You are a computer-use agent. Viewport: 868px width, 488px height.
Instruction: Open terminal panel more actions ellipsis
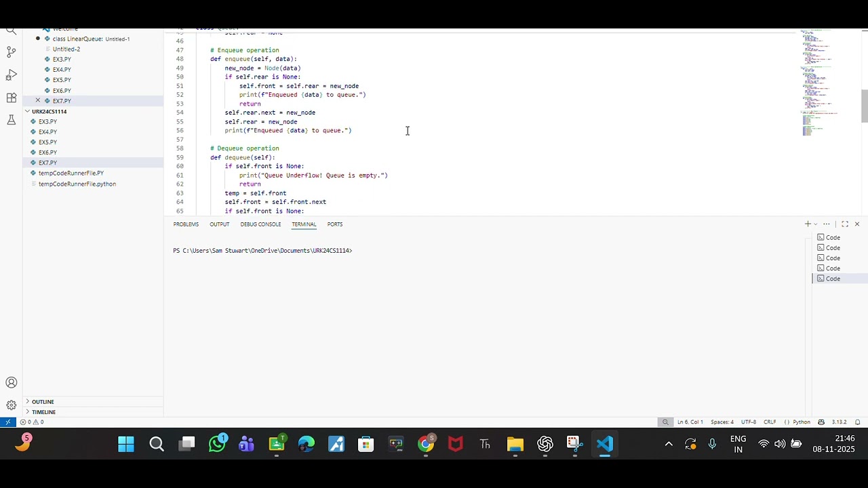click(x=827, y=224)
